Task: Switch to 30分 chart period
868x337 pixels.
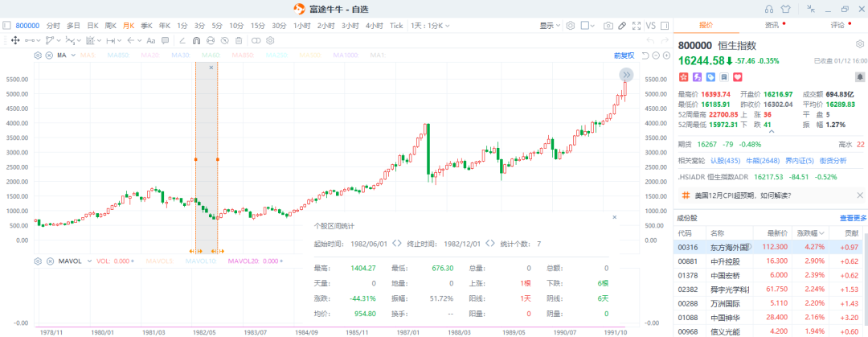Action: (x=279, y=26)
